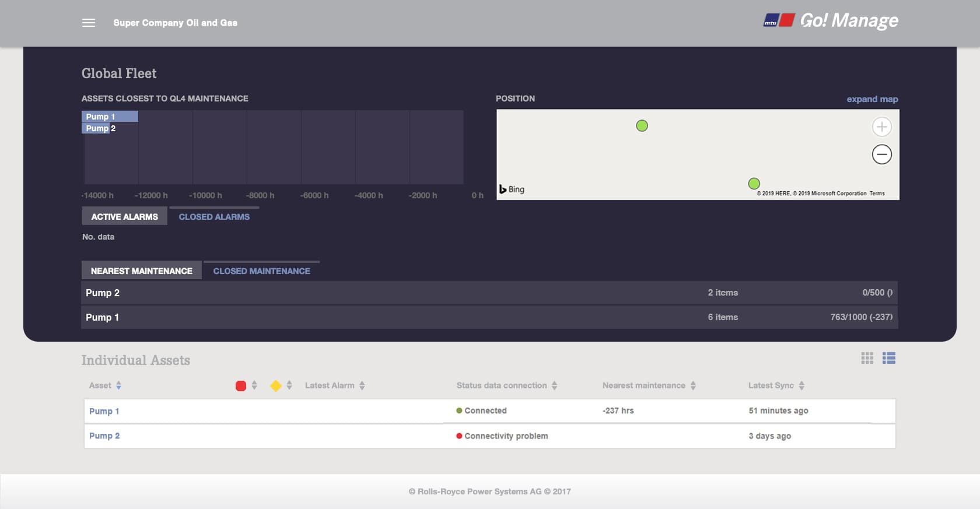Click the '2 items' count for Pump 2
Image resolution: width=980 pixels, height=509 pixels.
[x=723, y=293]
